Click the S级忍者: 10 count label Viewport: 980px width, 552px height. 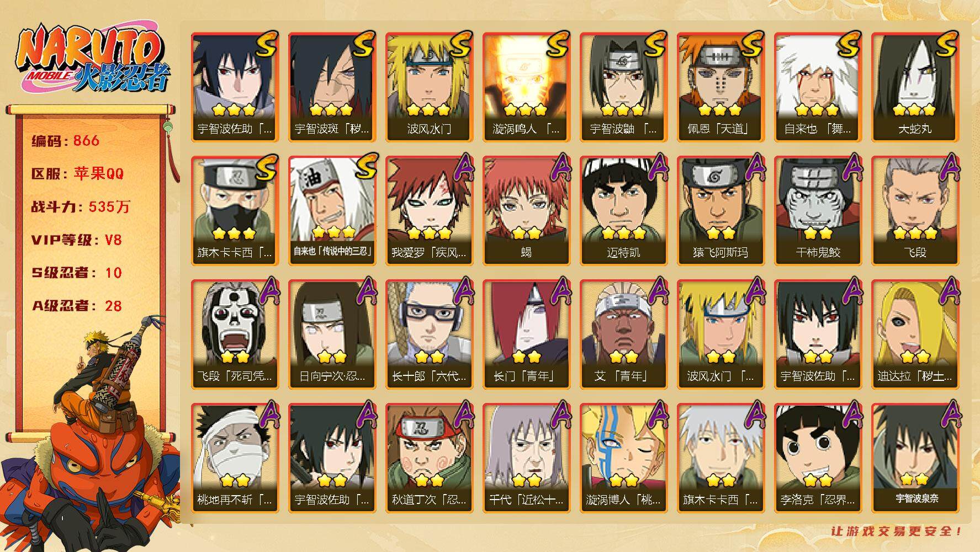point(77,273)
